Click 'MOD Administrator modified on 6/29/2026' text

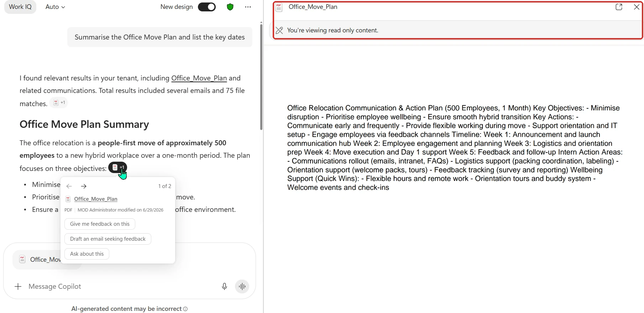click(x=120, y=210)
